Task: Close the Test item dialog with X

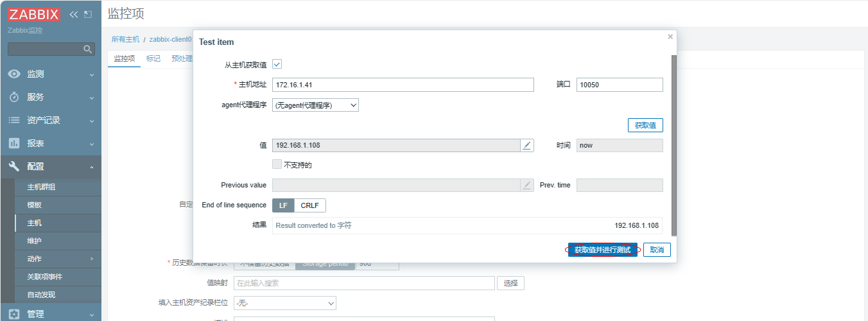Action: [670, 37]
